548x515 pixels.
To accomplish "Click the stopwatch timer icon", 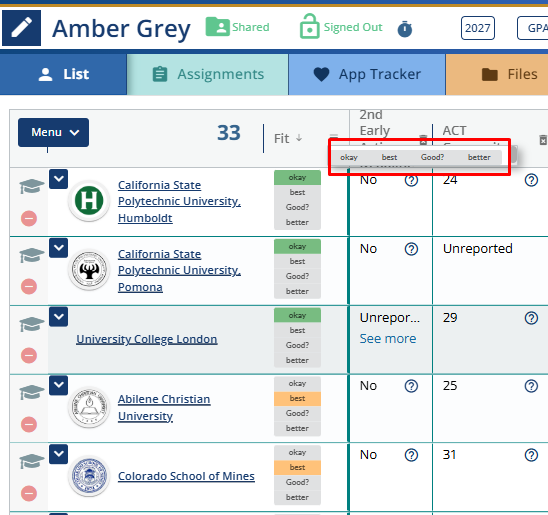I will tap(405, 29).
